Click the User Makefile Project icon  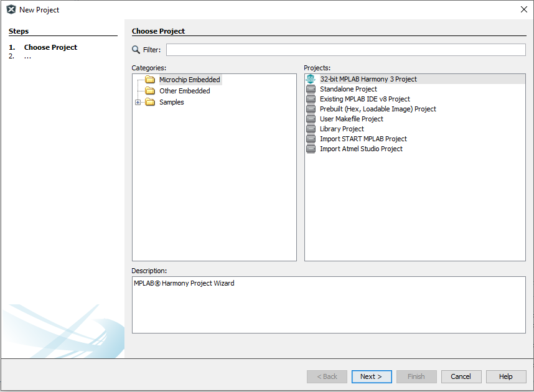pos(311,118)
